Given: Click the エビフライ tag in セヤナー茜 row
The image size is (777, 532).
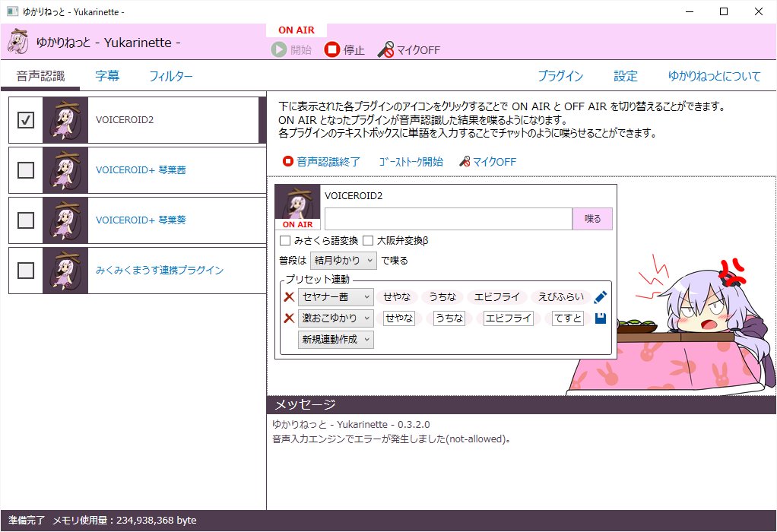Looking at the screenshot, I should tap(496, 296).
